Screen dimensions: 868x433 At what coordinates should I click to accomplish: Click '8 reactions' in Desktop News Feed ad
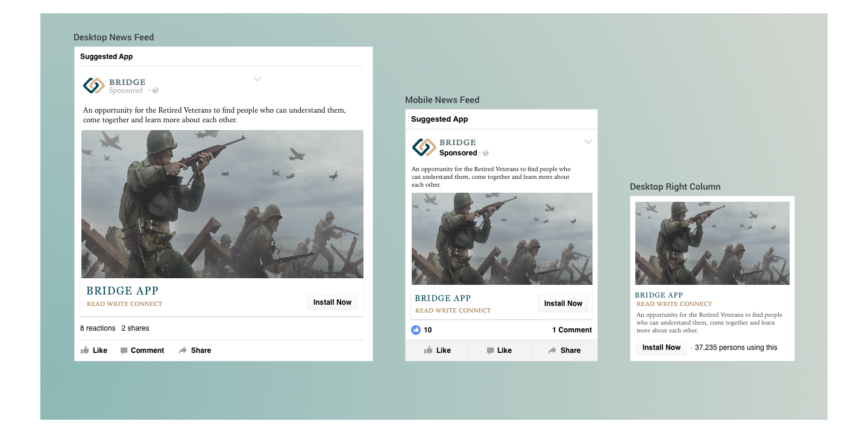coord(98,328)
